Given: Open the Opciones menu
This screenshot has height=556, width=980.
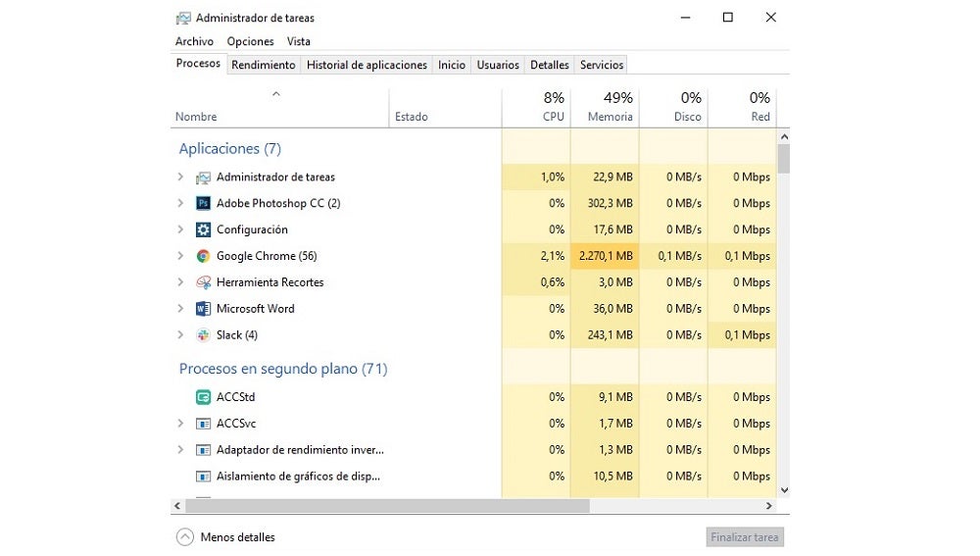Looking at the screenshot, I should [x=250, y=41].
